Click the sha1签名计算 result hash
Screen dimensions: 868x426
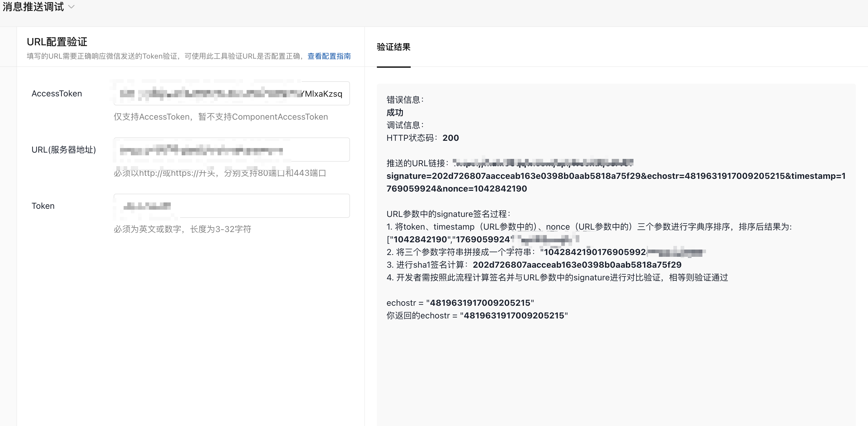577,265
